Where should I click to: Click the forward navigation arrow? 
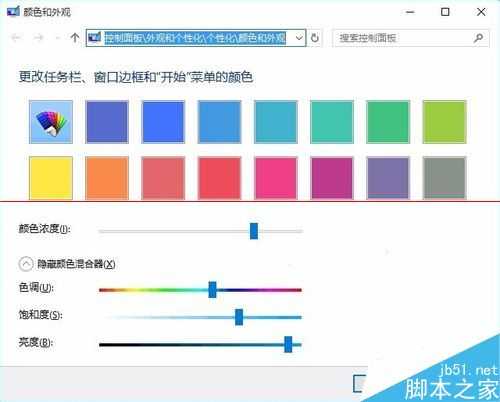point(39,38)
